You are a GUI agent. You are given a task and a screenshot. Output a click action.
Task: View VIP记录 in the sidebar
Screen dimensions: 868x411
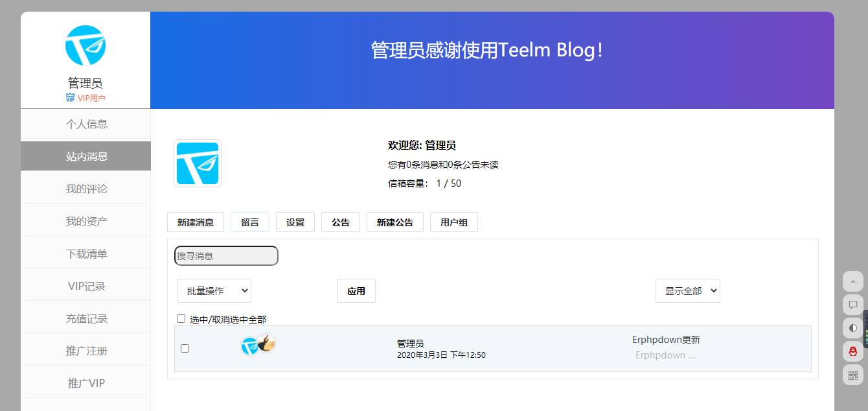pos(86,286)
